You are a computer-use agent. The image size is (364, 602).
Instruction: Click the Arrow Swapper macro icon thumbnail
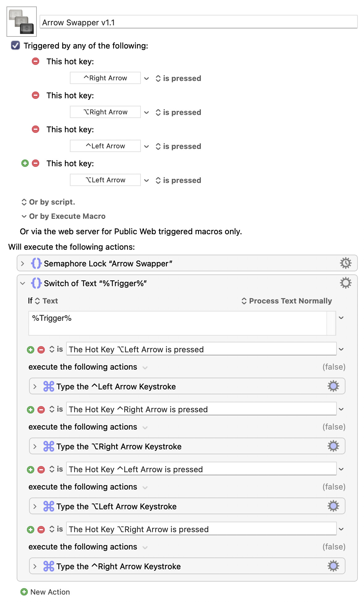coord(22,22)
